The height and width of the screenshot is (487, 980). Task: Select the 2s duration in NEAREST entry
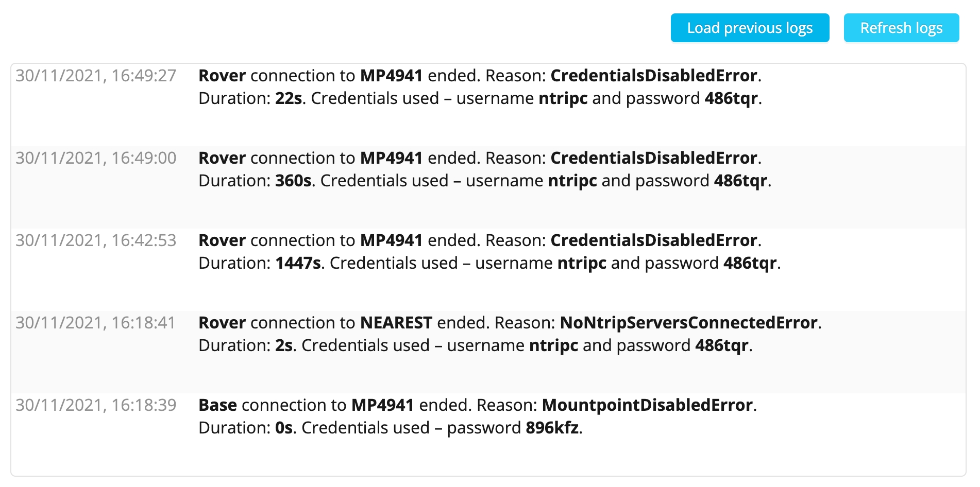(x=283, y=345)
